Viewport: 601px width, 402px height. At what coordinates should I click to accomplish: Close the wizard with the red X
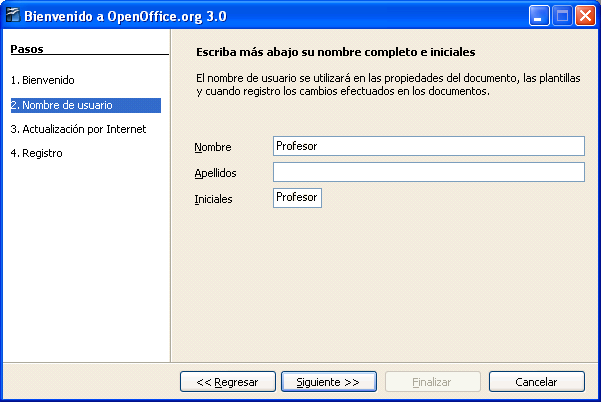584,16
